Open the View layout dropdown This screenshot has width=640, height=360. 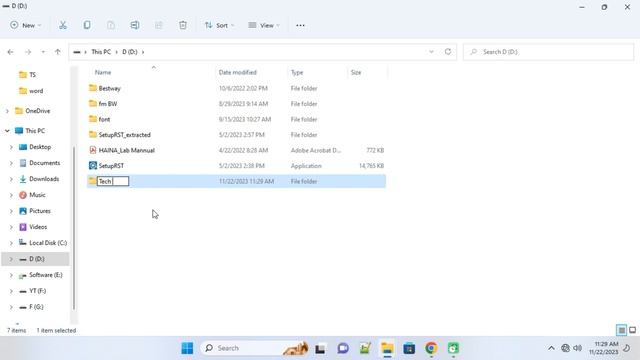[x=264, y=25]
